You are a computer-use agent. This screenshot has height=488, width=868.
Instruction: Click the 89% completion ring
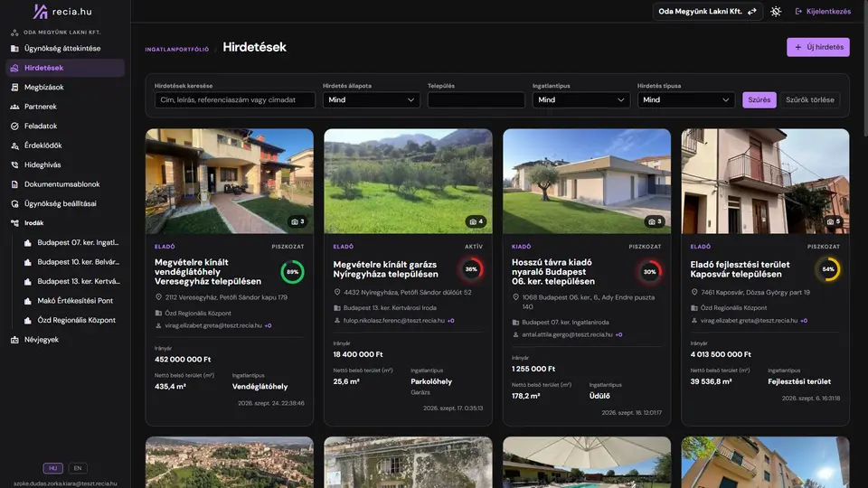click(x=292, y=272)
